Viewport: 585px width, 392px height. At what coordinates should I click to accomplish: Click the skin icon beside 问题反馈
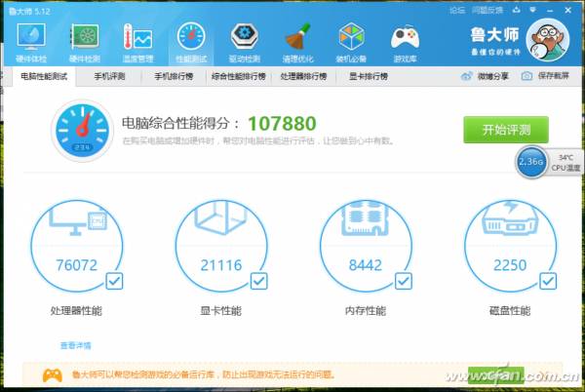pos(517,10)
